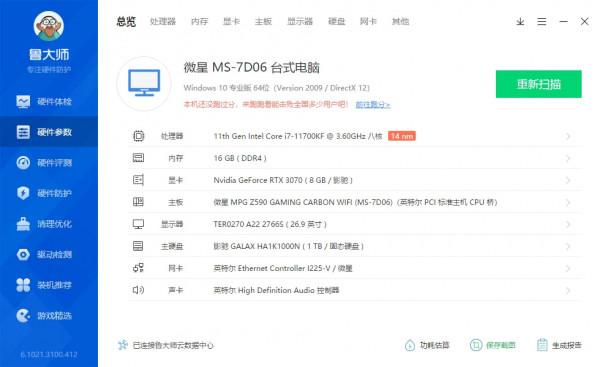Click the green 重新扫描 rescan button
600x367 pixels.
pos(538,84)
